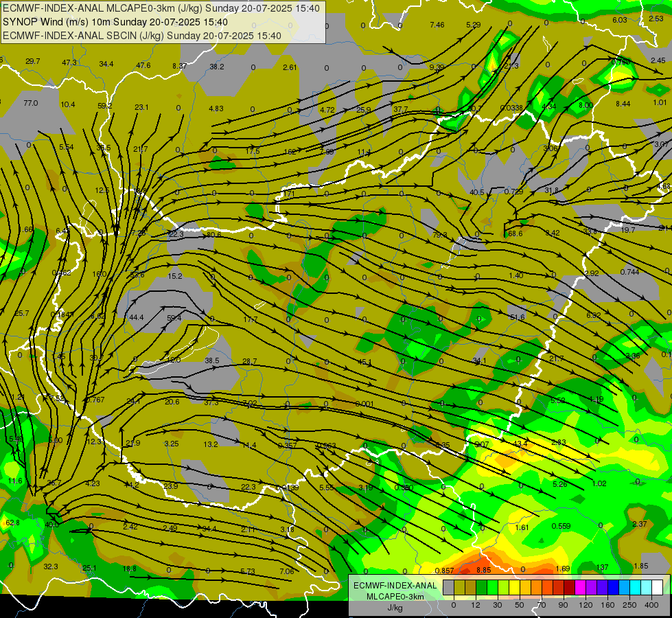Click the map value '62.8'
The width and height of the screenshot is (672, 618).
click(13, 523)
